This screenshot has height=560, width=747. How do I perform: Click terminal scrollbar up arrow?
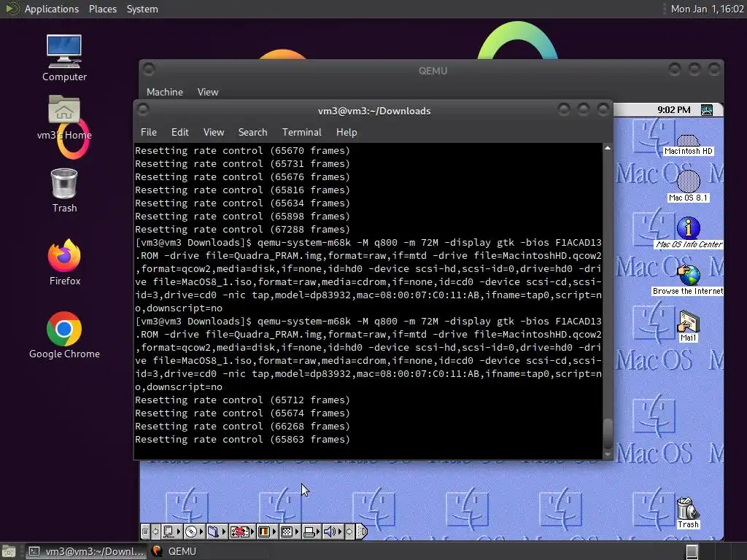click(x=608, y=148)
